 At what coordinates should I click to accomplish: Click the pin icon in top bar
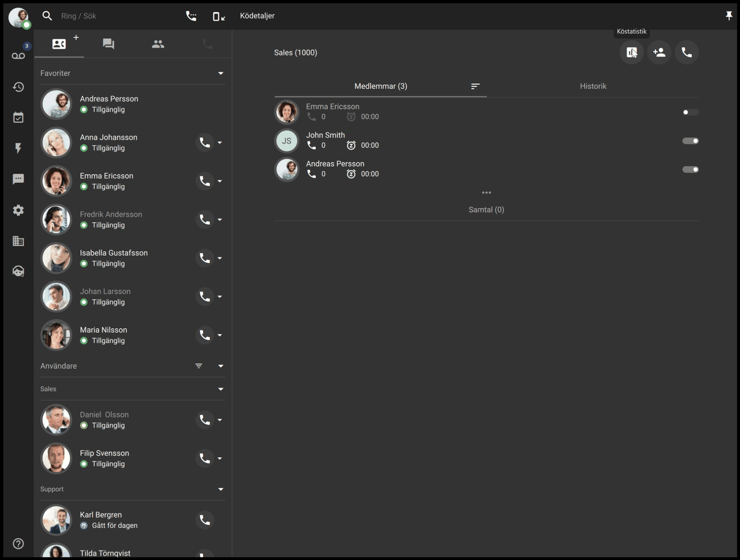[x=728, y=16]
